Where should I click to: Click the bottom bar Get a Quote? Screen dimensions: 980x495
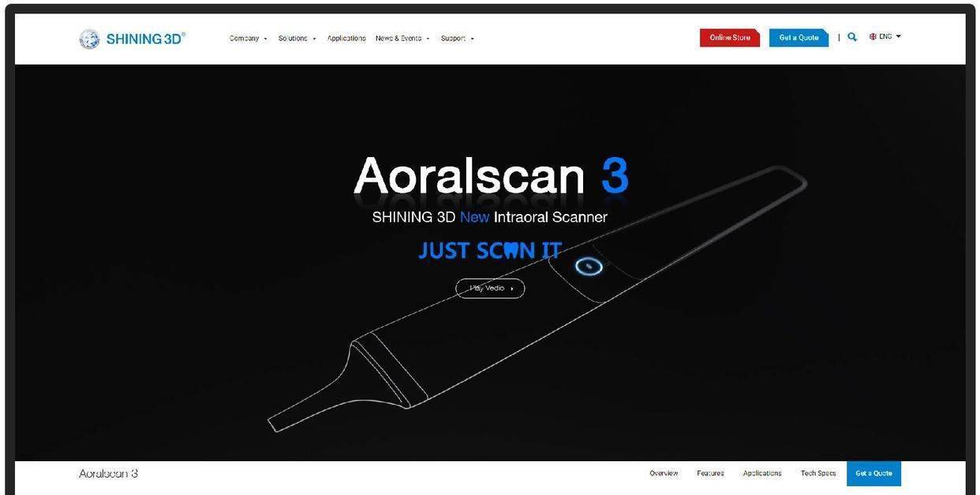[873, 474]
